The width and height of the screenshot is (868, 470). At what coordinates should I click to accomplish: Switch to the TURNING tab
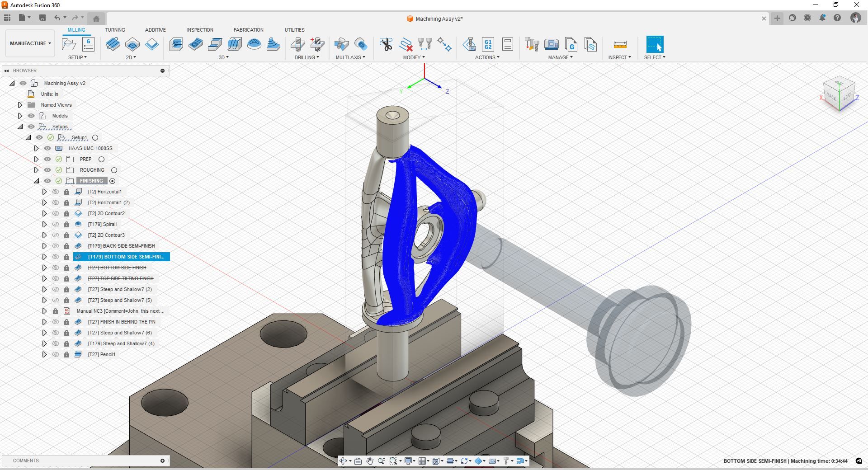tap(115, 30)
